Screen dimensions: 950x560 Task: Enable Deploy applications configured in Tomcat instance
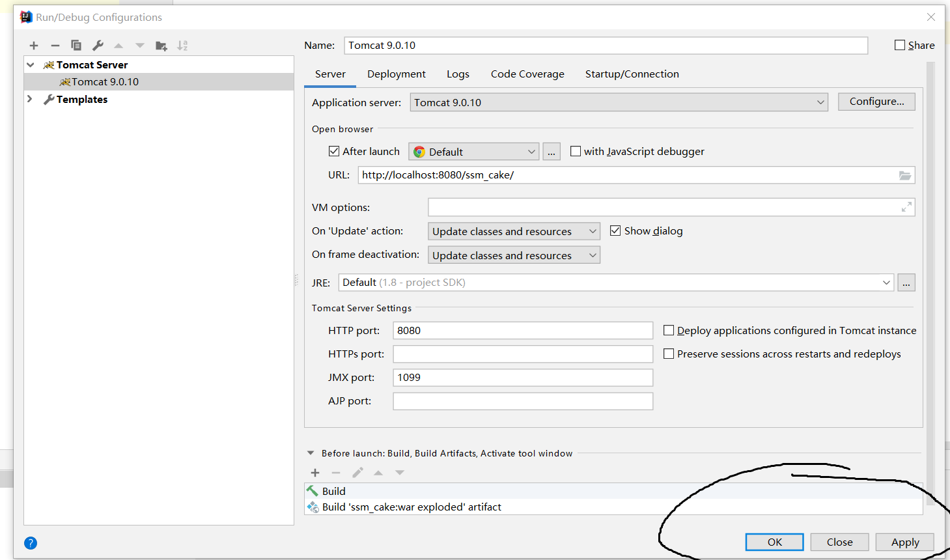(x=669, y=330)
